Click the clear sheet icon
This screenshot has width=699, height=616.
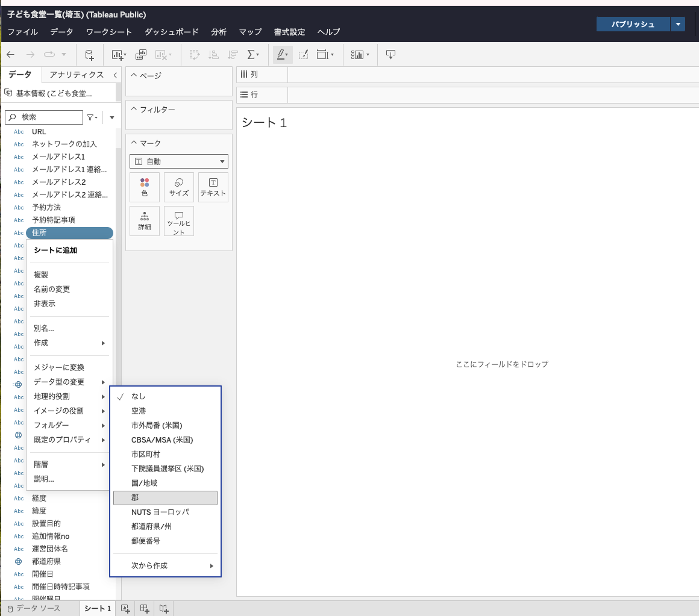(163, 55)
